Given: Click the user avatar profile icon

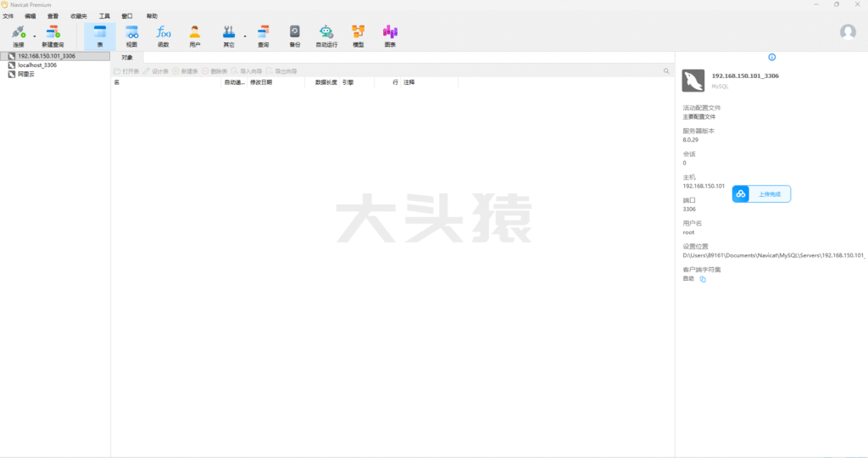Looking at the screenshot, I should point(848,32).
